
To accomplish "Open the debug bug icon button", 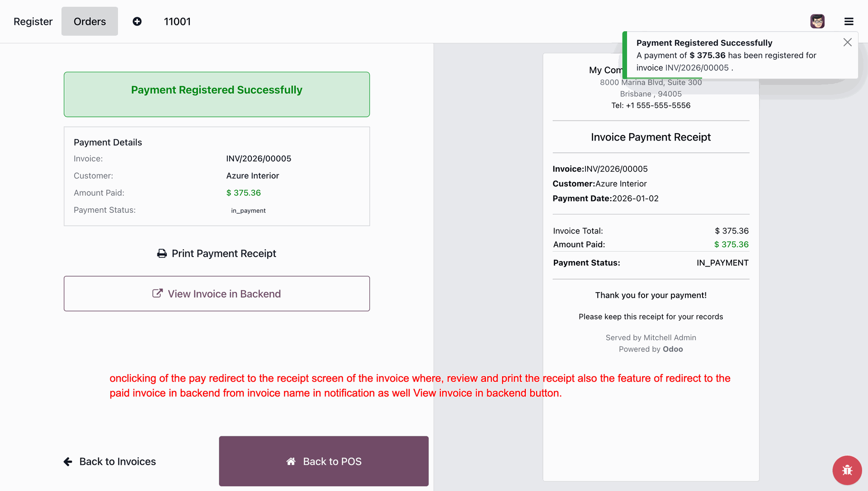I will (x=847, y=470).
